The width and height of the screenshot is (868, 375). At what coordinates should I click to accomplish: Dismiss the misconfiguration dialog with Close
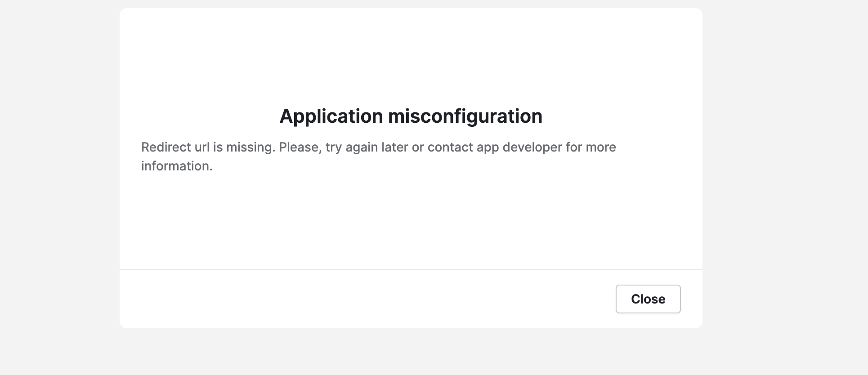click(x=648, y=299)
